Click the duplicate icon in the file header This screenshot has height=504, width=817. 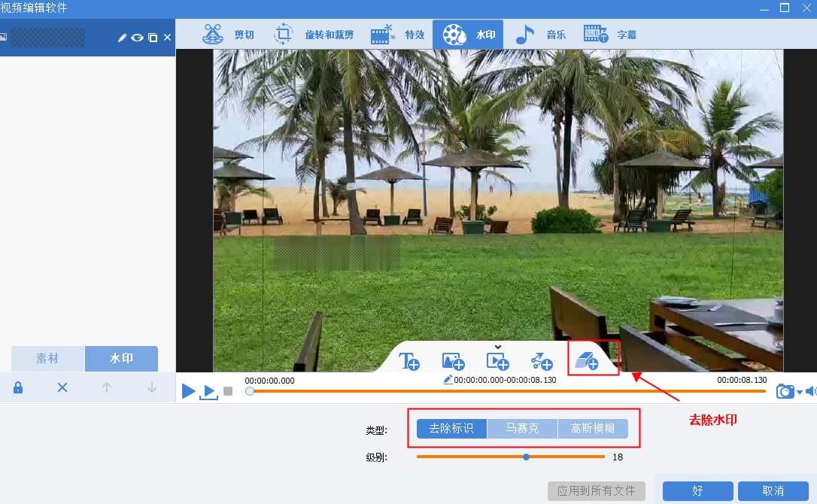point(153,38)
